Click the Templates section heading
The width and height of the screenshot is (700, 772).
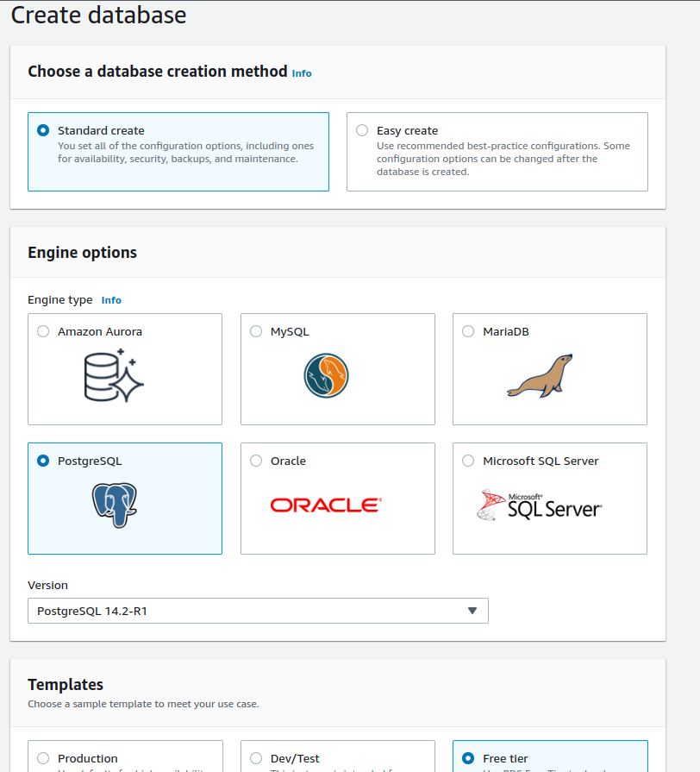coord(66,684)
